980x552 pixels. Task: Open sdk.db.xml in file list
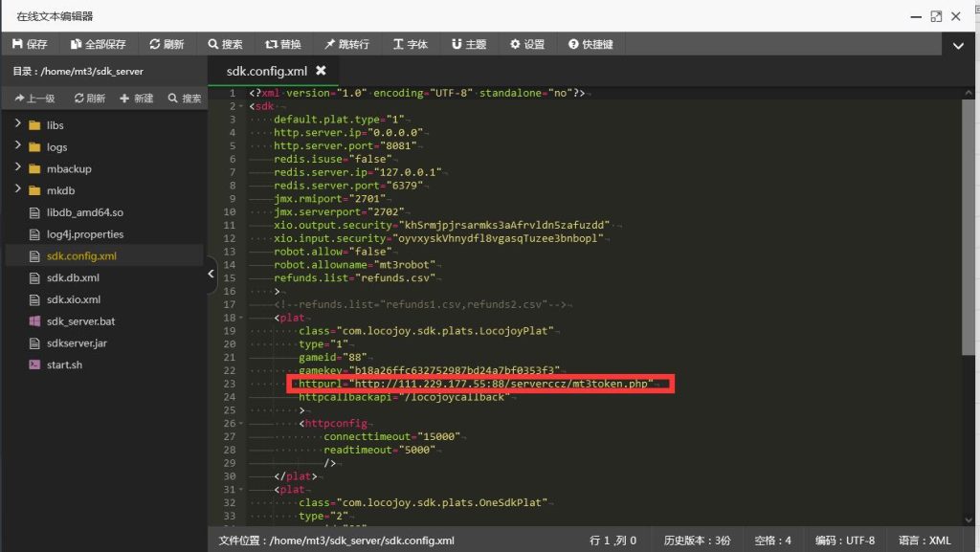[x=73, y=277]
